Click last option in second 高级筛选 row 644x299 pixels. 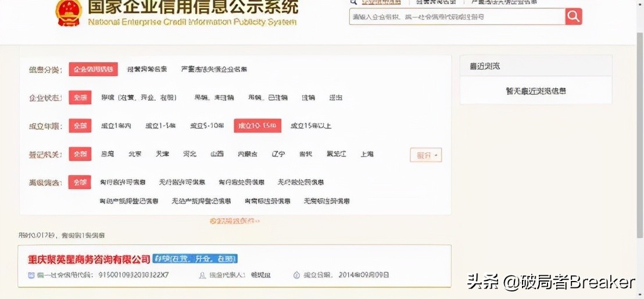[x=327, y=201]
